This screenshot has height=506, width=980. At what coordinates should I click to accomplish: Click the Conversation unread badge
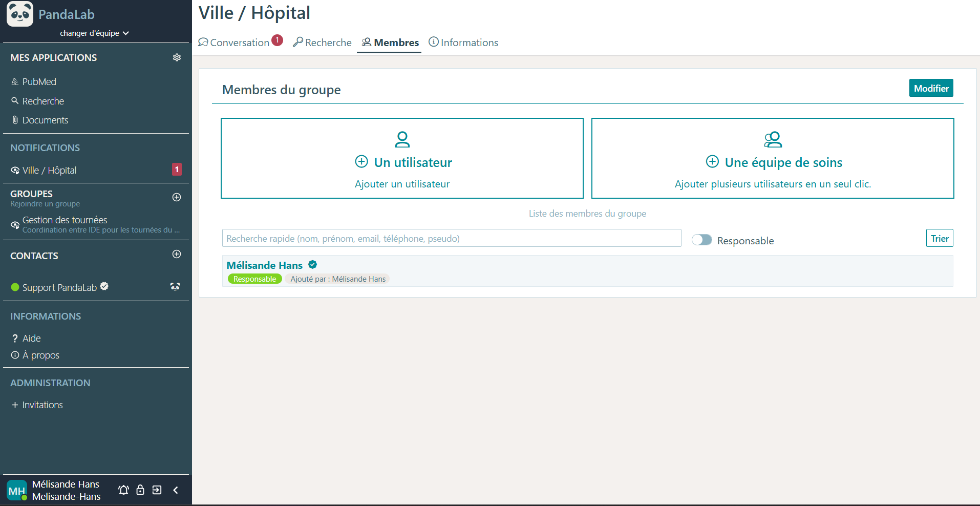[x=278, y=40]
